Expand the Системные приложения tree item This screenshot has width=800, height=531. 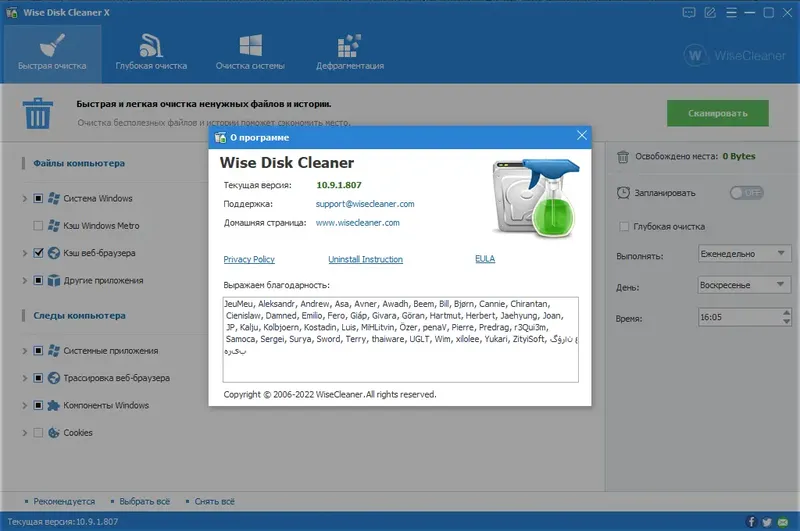tap(24, 351)
